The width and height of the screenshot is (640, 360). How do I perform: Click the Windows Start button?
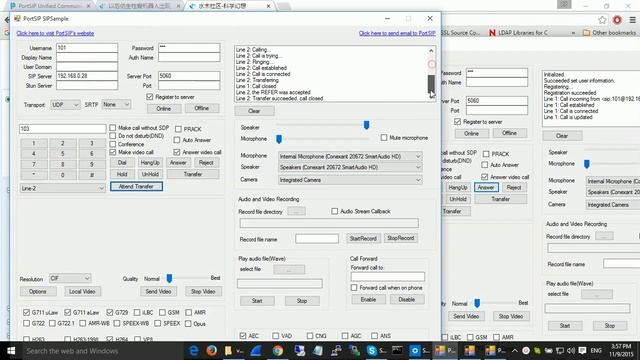tap(11, 351)
